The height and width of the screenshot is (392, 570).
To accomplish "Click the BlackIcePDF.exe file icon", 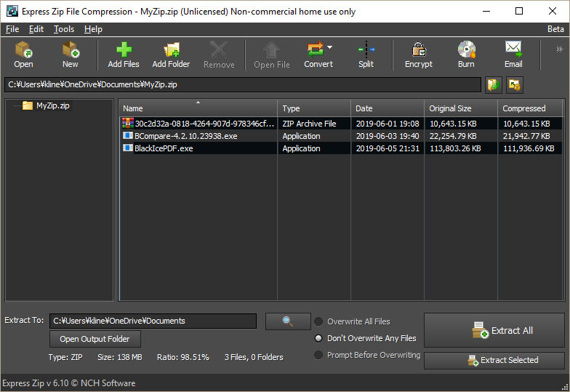I will click(x=128, y=148).
